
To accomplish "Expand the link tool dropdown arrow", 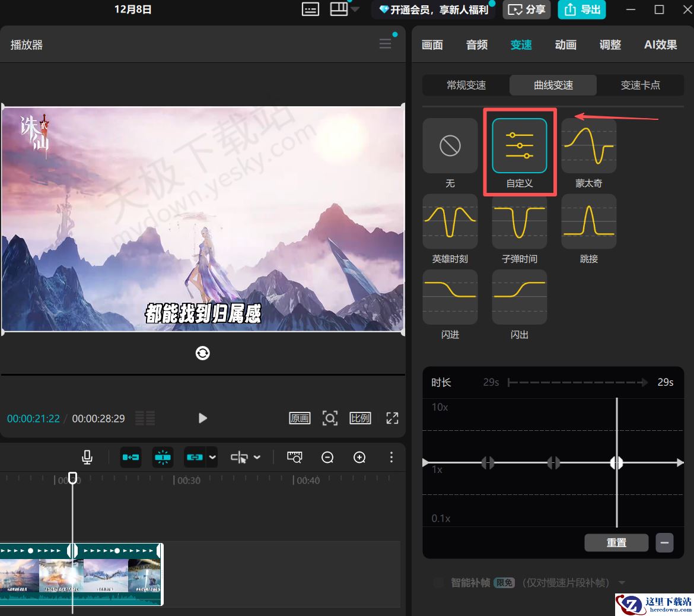I will [212, 457].
